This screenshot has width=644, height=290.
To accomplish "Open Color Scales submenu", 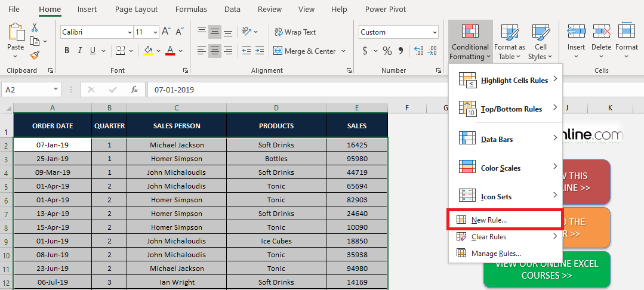I will pos(505,168).
